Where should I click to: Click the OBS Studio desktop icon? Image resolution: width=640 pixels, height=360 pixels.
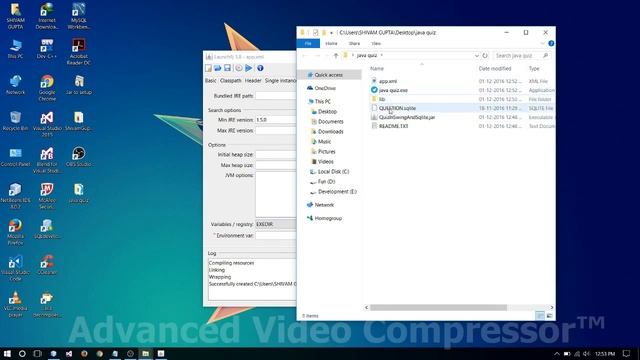click(x=78, y=157)
